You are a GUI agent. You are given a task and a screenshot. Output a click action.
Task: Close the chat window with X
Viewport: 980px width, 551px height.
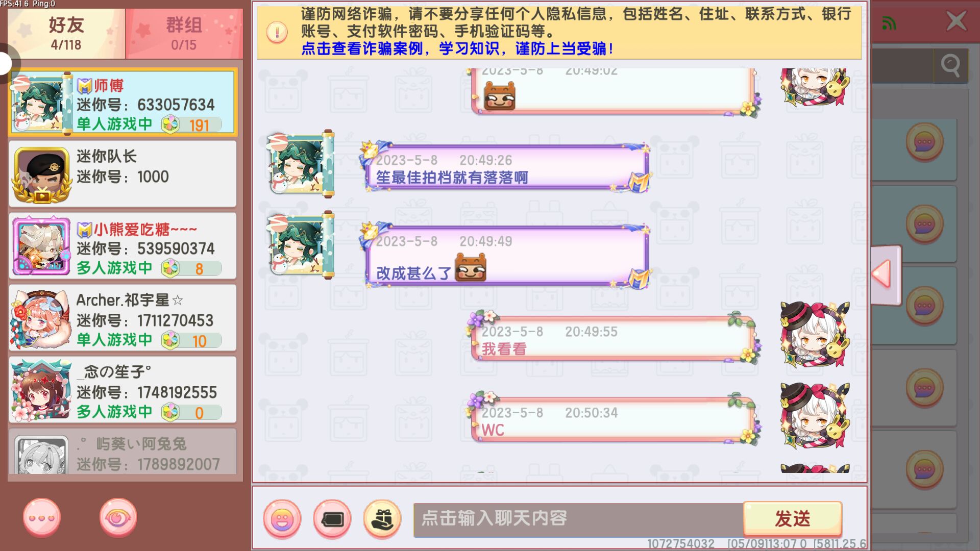pos(956,21)
